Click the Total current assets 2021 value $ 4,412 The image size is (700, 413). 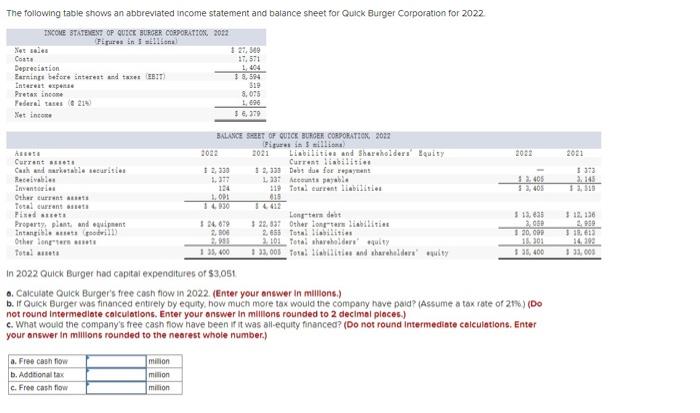[268, 206]
